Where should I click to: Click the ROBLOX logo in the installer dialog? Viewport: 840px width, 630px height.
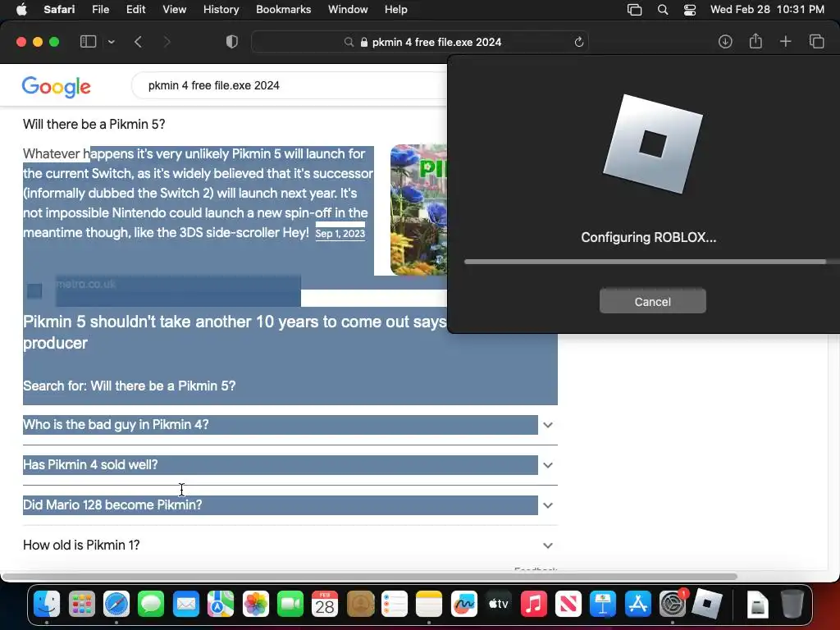click(x=652, y=144)
